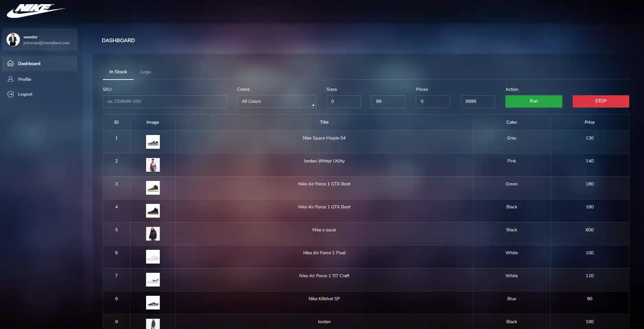Viewport: 644px width, 329px height.
Task: Click the Title column header
Action: click(324, 122)
